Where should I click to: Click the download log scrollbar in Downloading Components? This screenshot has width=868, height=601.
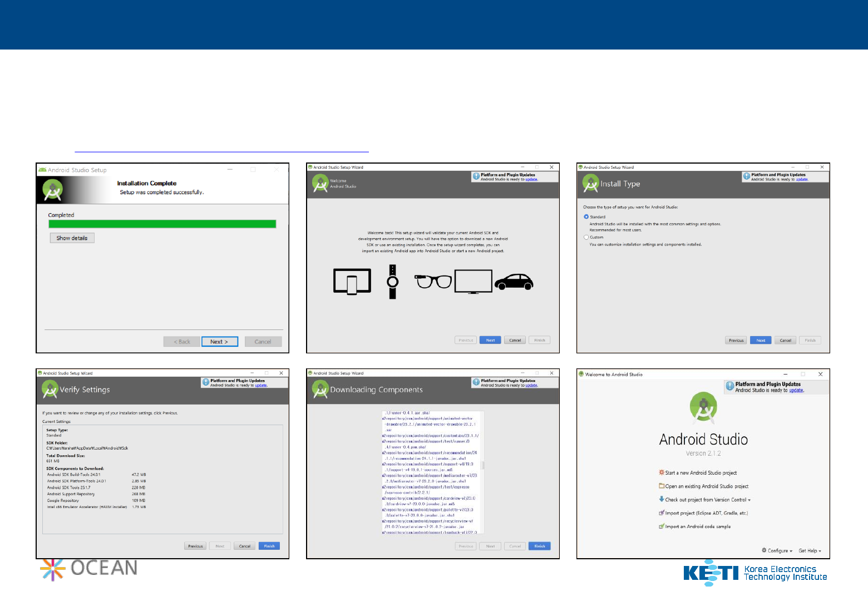(x=483, y=465)
